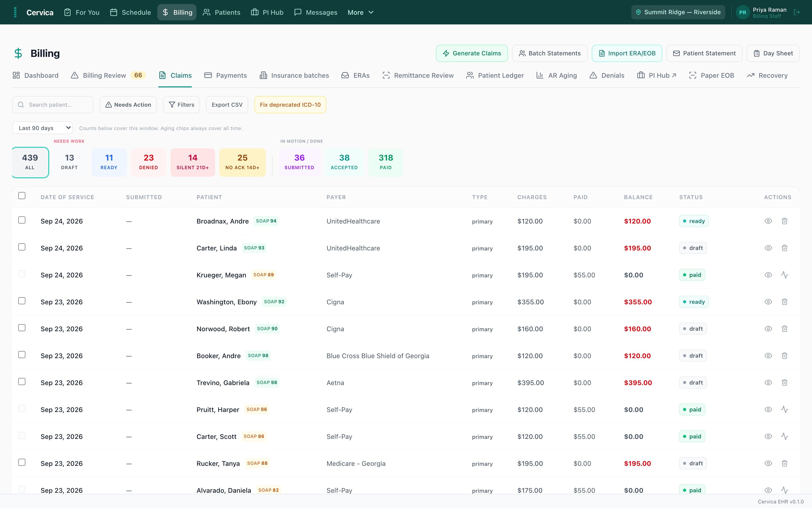Check the Rucker, Tanya row checkbox
The height and width of the screenshot is (508, 812).
[x=22, y=462]
